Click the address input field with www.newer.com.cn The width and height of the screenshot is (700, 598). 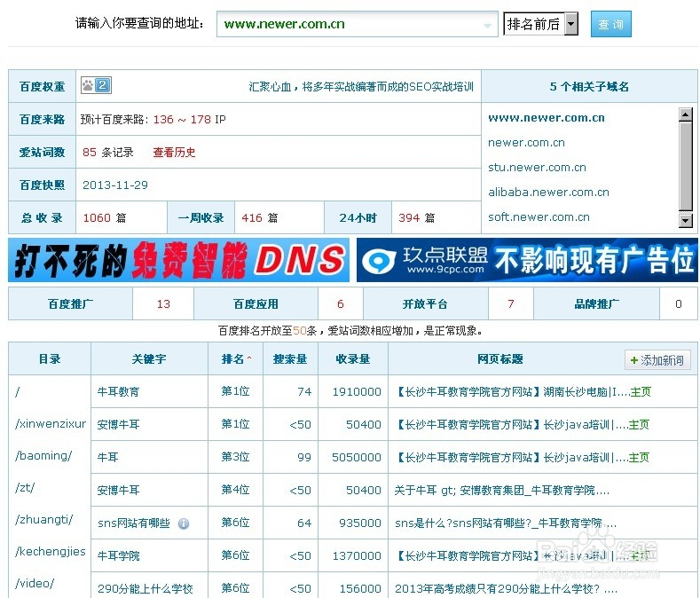pyautogui.click(x=358, y=24)
